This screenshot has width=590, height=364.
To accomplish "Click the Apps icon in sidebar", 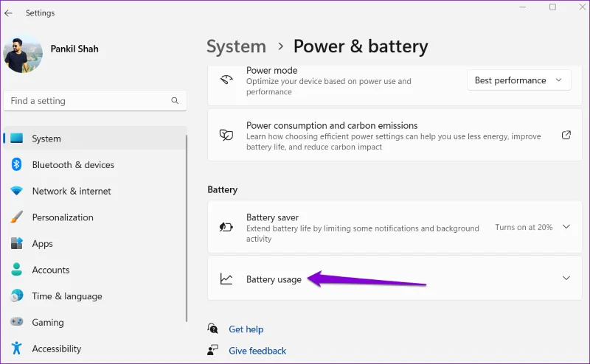I will (x=16, y=243).
